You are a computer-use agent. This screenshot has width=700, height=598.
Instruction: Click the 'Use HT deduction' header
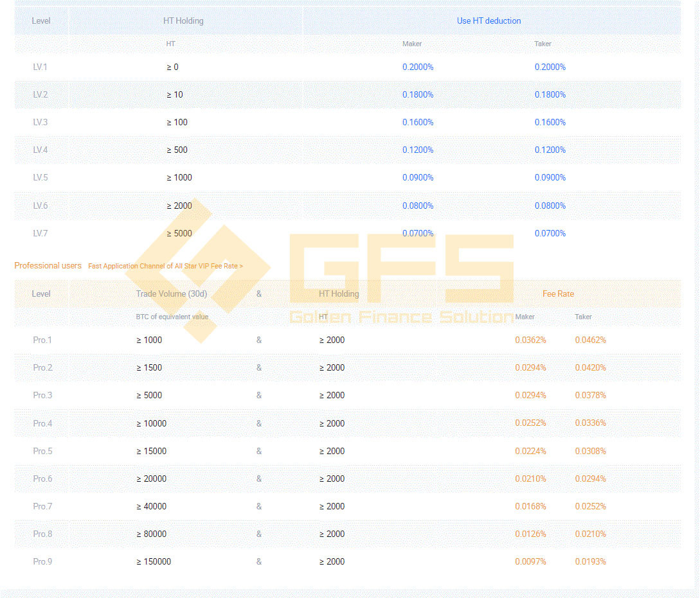[489, 21]
